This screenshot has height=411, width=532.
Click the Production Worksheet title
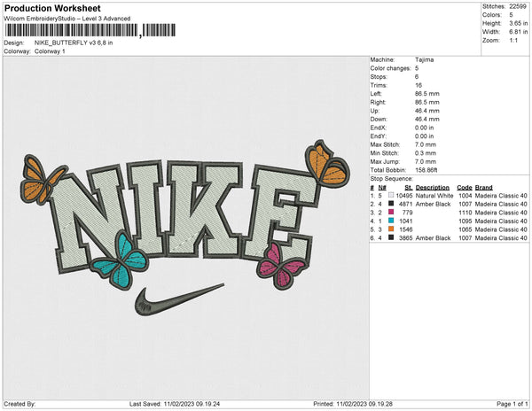pos(52,9)
